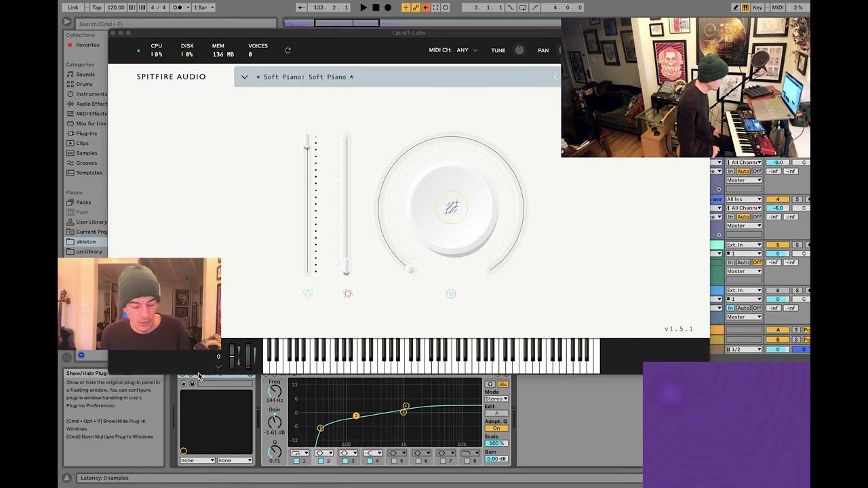The image size is (868, 488).
Task: Select the Clips category
Action: (83, 143)
